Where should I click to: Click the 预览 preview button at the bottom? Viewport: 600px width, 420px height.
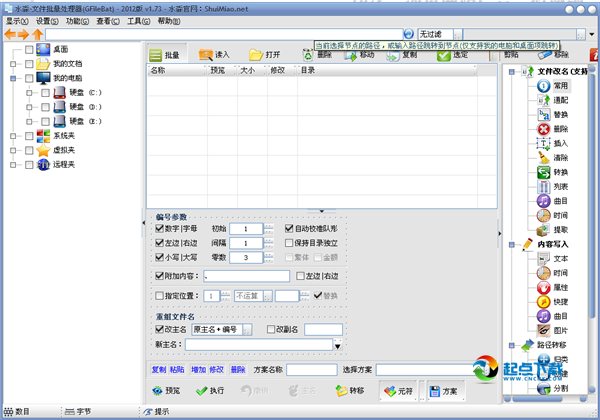pos(166,391)
